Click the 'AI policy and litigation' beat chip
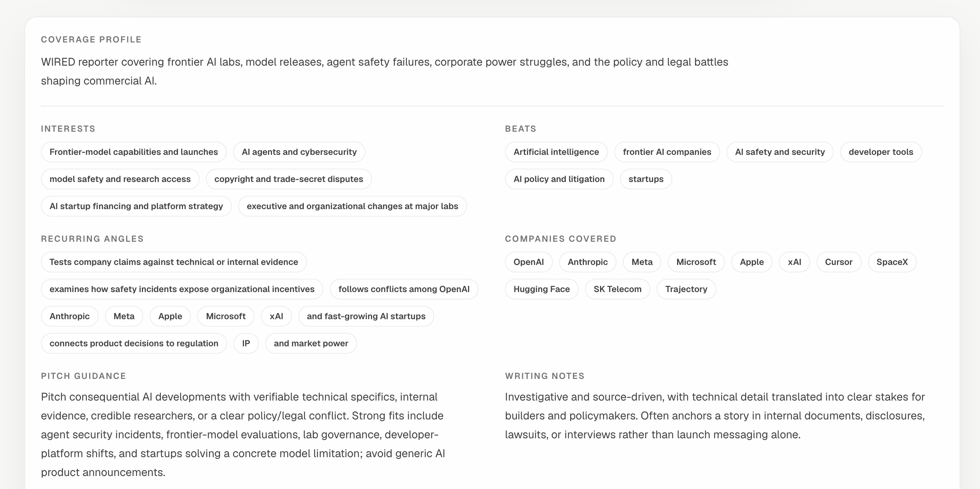 point(559,179)
